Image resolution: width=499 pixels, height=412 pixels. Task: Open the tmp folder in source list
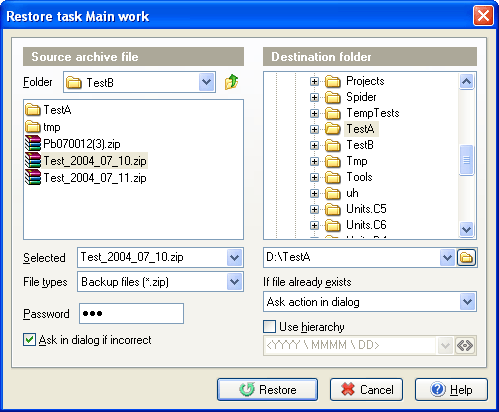[43, 127]
